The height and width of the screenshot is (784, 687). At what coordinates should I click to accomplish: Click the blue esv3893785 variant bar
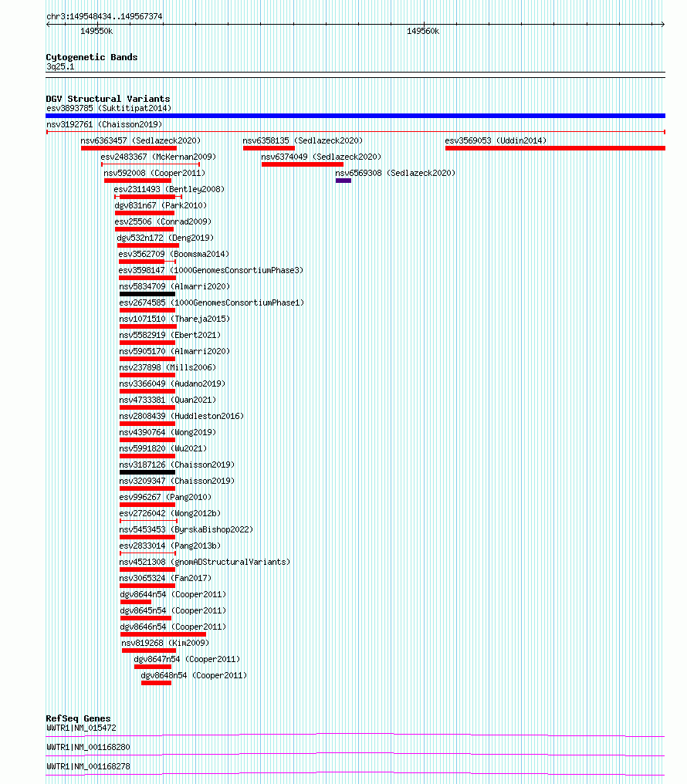(x=355, y=116)
